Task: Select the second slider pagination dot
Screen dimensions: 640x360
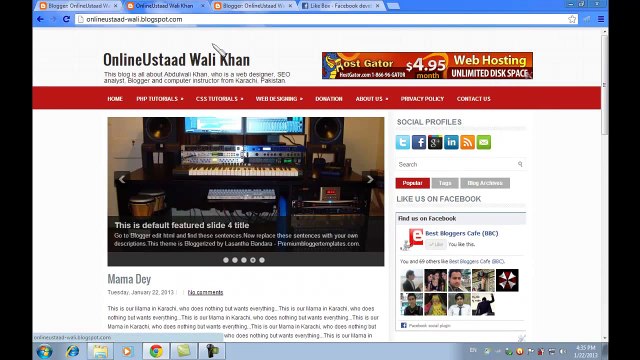Action: 235,260
